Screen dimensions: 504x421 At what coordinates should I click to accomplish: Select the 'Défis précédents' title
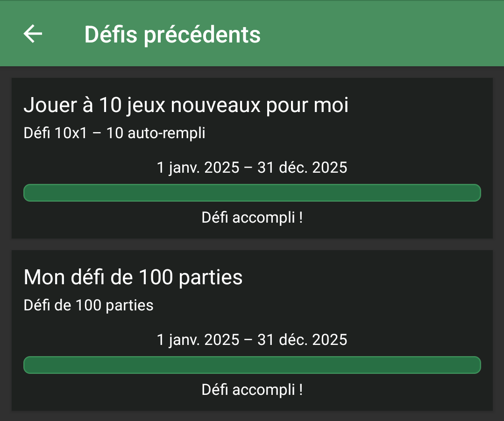click(x=172, y=35)
